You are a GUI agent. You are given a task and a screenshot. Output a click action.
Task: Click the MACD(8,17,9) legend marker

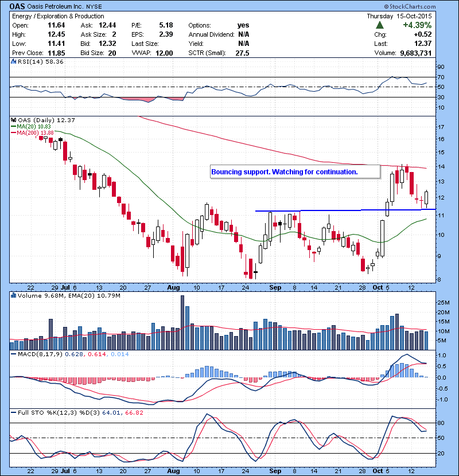pos(14,354)
